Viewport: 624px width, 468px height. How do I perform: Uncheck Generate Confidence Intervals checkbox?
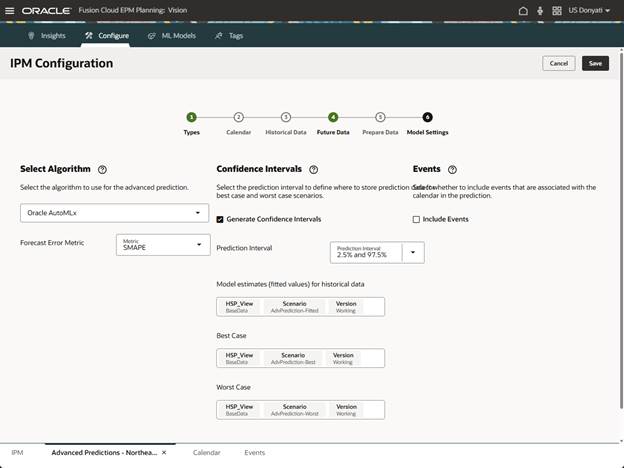[x=220, y=219]
